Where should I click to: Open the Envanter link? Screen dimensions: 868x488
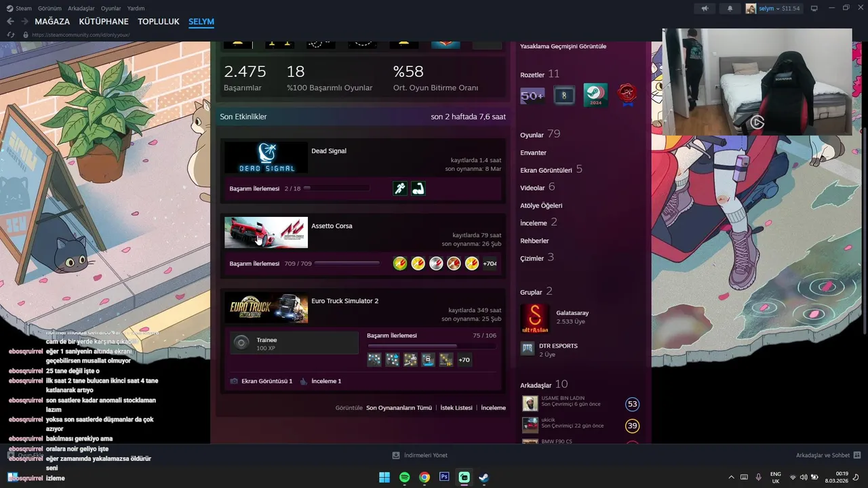[533, 152]
